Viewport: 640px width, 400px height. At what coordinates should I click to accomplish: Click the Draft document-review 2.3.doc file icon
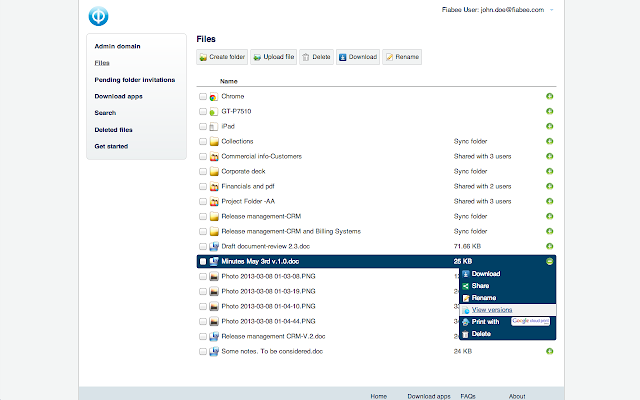tap(214, 247)
